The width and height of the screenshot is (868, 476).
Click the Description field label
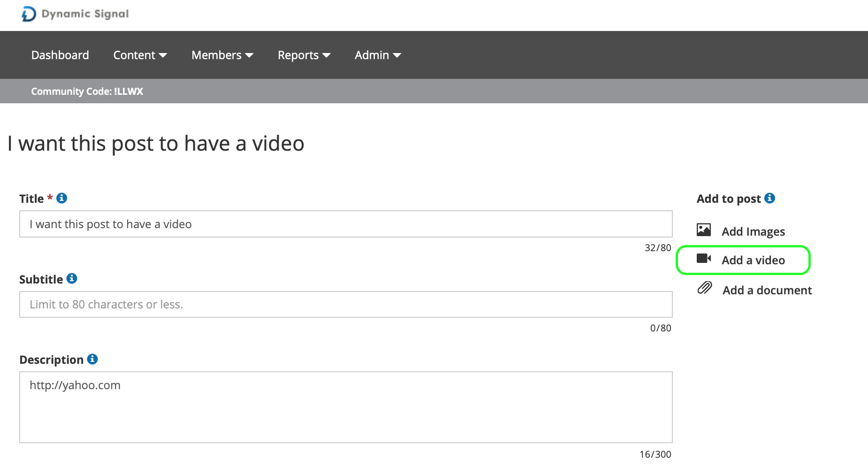click(x=52, y=360)
